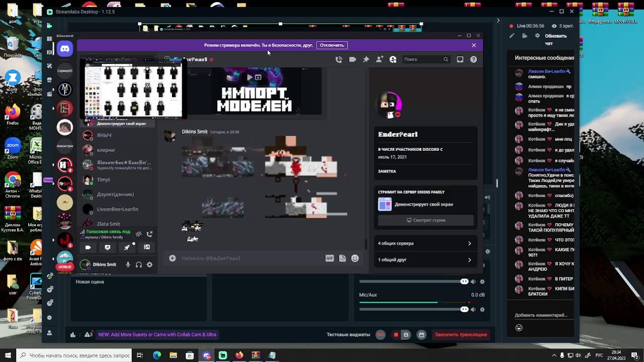Click "Обновить чат" in Streamlabs

click(x=555, y=39)
